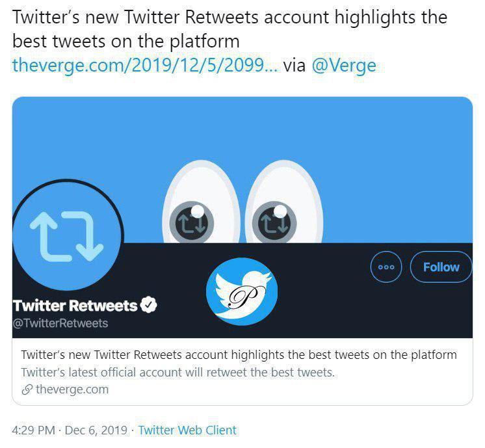Click the card description about latest official account
485x448 pixels.
pos(178,372)
